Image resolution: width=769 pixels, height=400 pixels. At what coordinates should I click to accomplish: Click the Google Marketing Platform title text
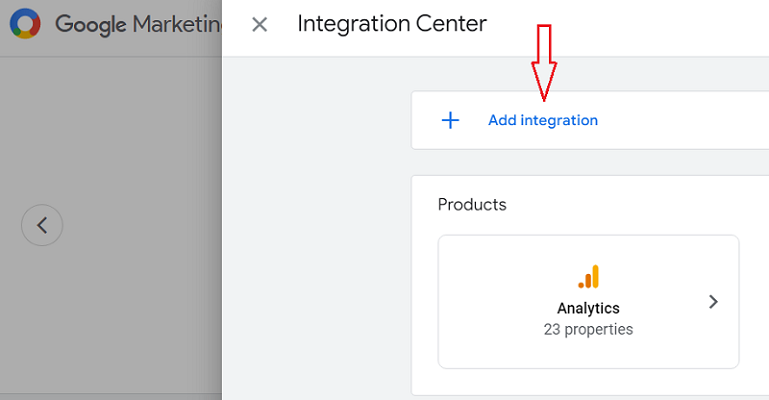coord(138,25)
